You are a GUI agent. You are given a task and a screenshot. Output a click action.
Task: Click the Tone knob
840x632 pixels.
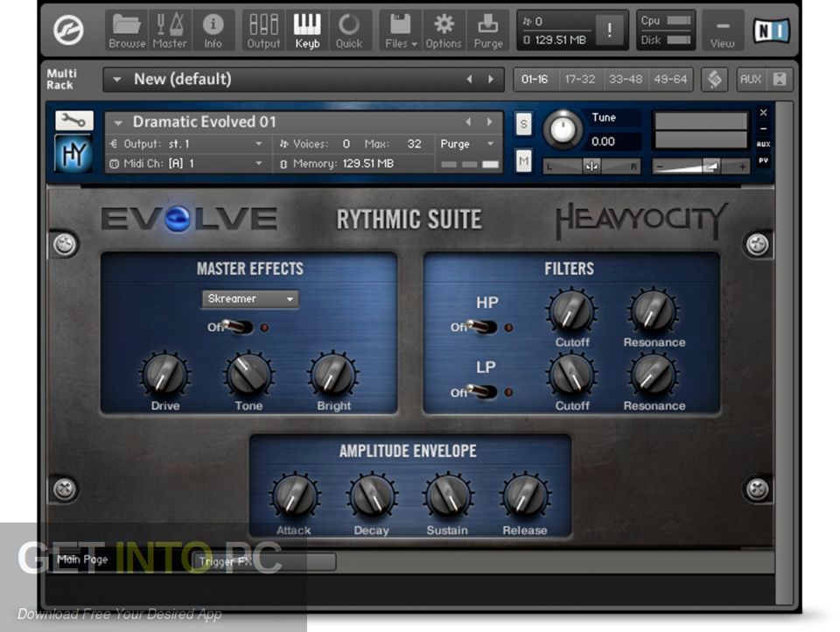coord(248,375)
